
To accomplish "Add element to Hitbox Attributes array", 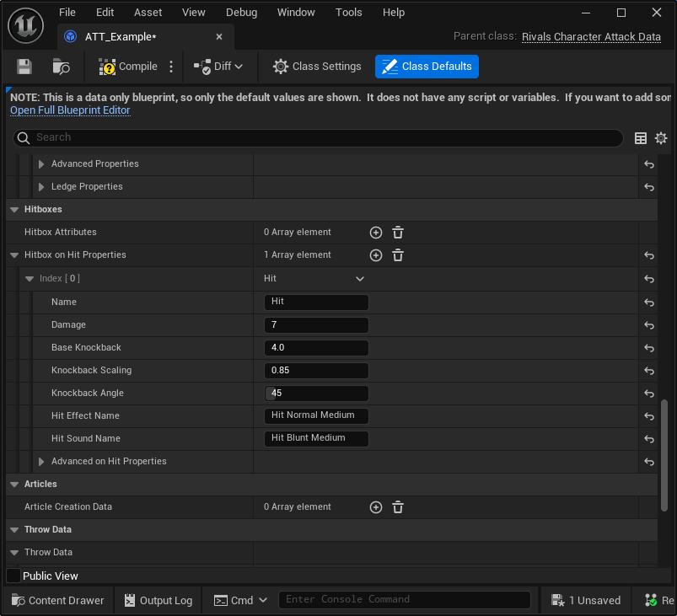I will pyautogui.click(x=376, y=233).
